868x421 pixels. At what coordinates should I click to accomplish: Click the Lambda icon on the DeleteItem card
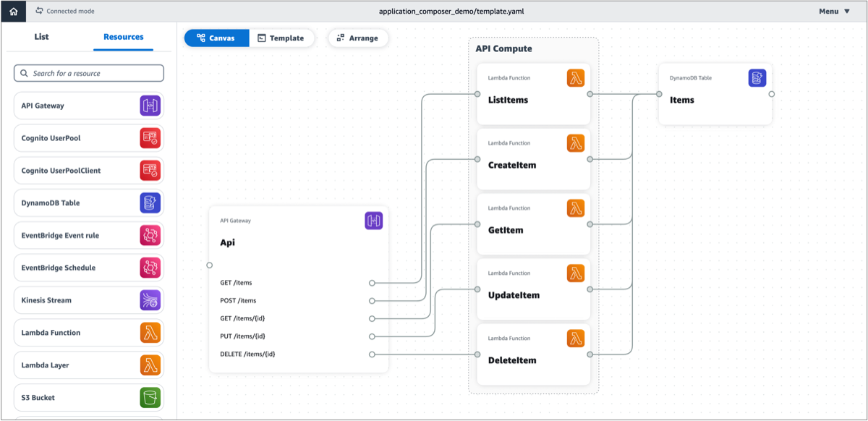point(576,338)
